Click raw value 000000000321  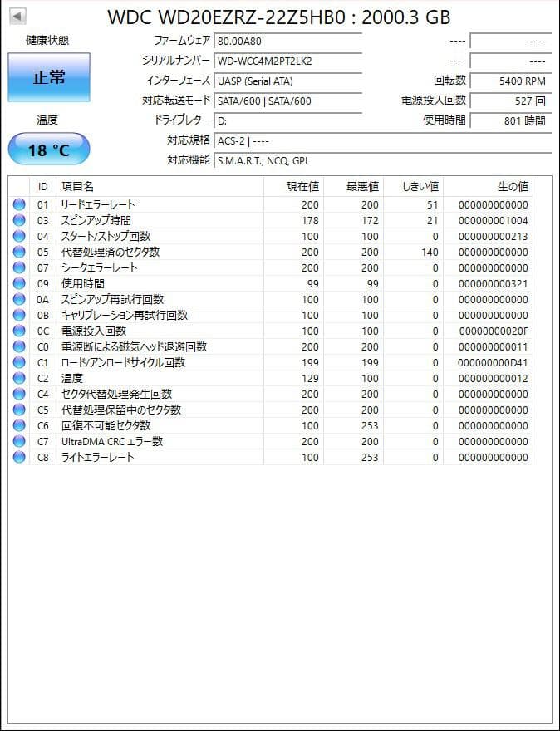click(x=494, y=284)
